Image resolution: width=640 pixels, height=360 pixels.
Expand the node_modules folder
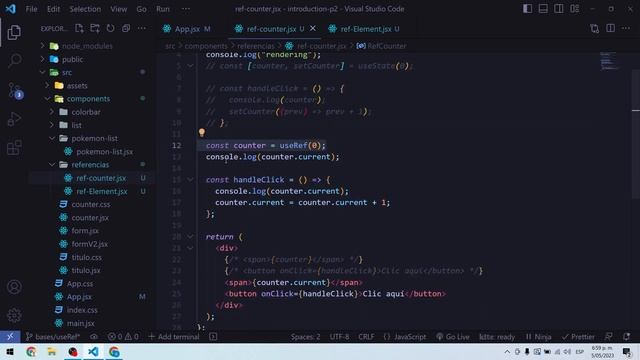point(42,46)
